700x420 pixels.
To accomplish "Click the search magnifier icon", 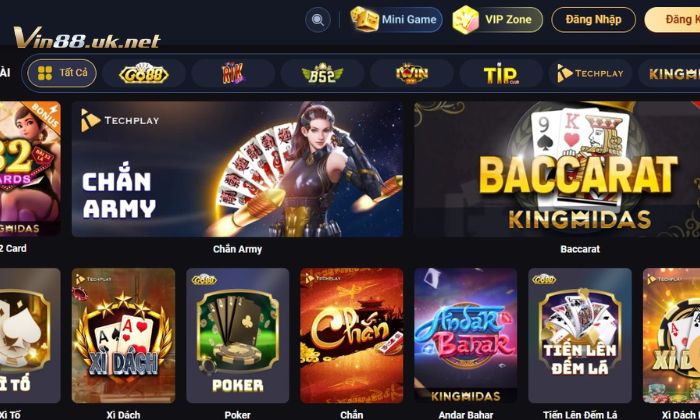I will [318, 20].
